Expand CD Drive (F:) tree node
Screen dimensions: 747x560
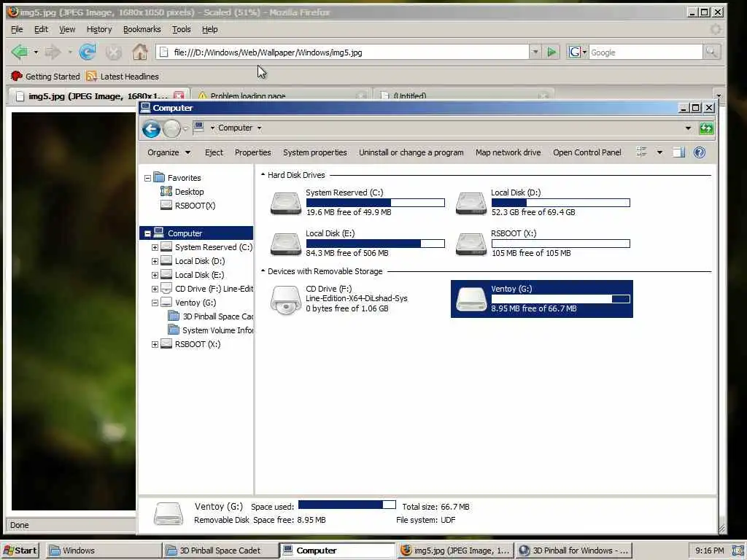[155, 289]
